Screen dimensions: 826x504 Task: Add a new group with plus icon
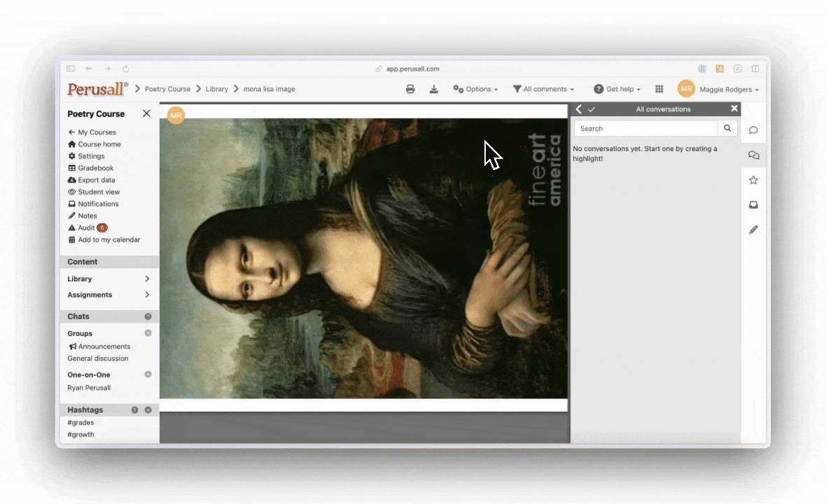click(148, 332)
